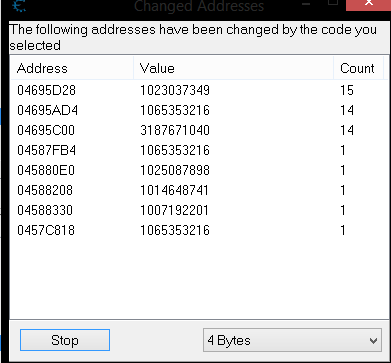
Task: Stop monitoring with the Stop button
Action: point(65,340)
